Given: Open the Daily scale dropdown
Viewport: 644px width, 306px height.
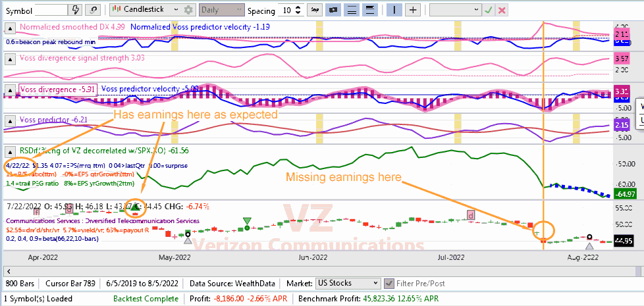Looking at the screenshot, I should (x=221, y=9).
